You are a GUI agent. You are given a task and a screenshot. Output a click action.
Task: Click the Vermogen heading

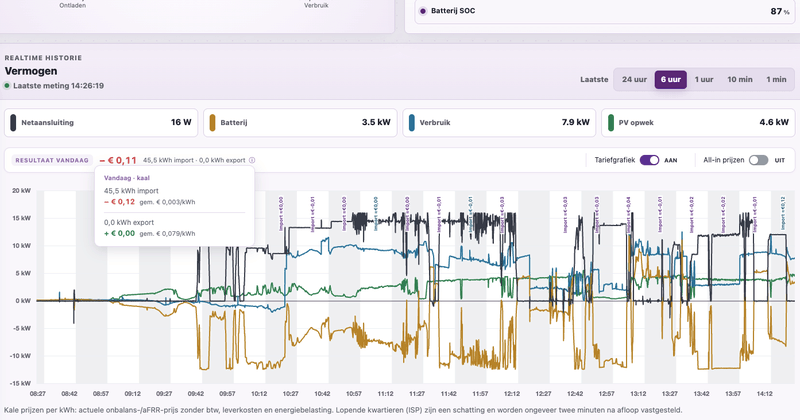(x=31, y=71)
